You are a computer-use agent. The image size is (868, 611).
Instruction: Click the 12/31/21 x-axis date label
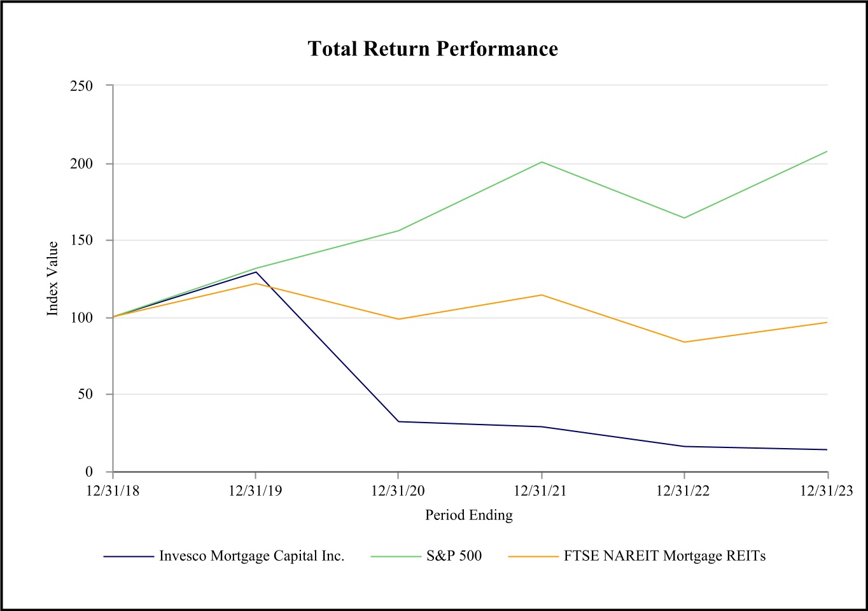tap(541, 491)
